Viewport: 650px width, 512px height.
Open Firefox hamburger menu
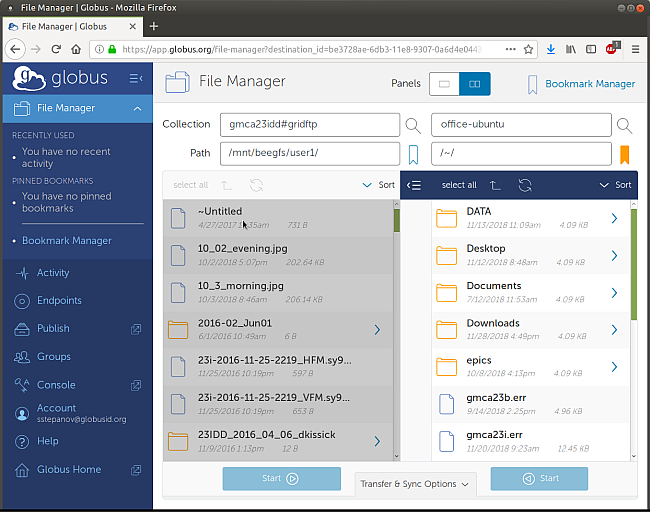click(635, 49)
